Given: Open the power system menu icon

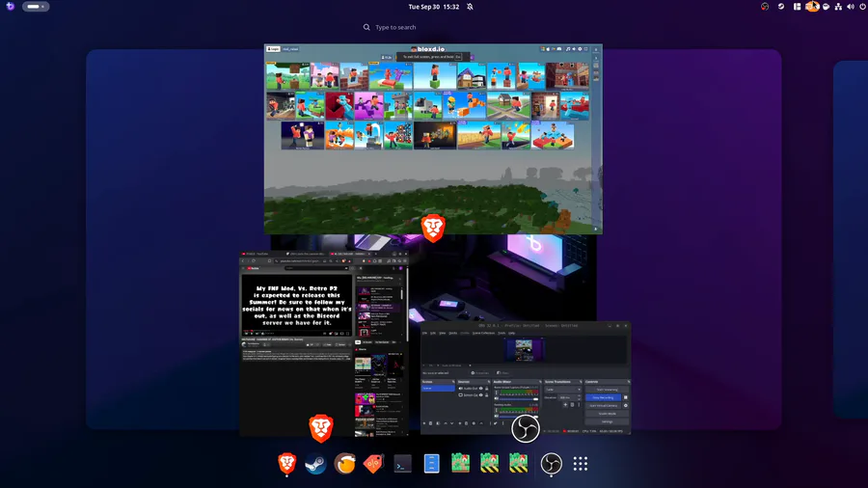Looking at the screenshot, I should [862, 7].
